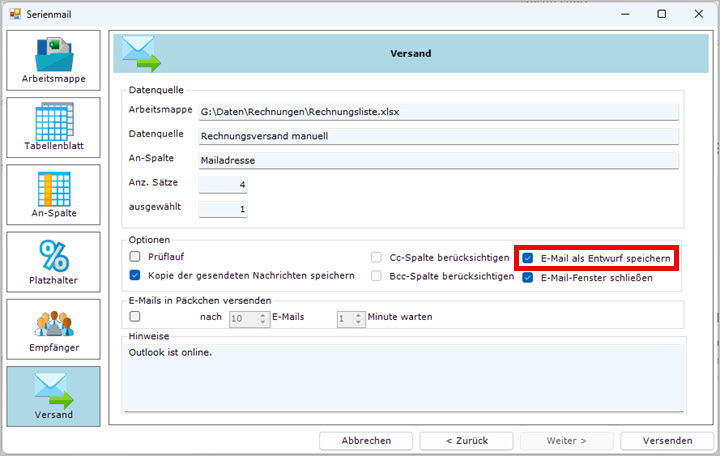Viewport: 720px width, 456px height.
Task: Disable E-Mail-Fenster schließen option
Action: (527, 278)
